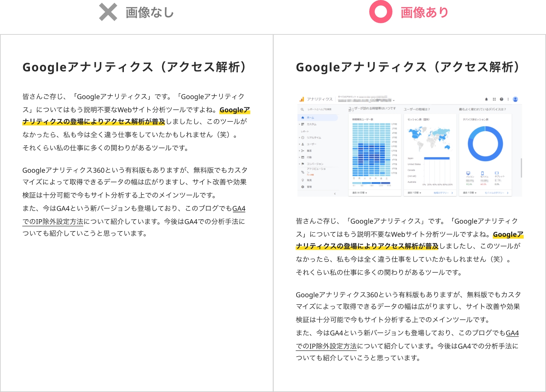Image resolution: width=546 pixels, height=392 pixels.
Task: Click the user account avatar
Action: 515,99
